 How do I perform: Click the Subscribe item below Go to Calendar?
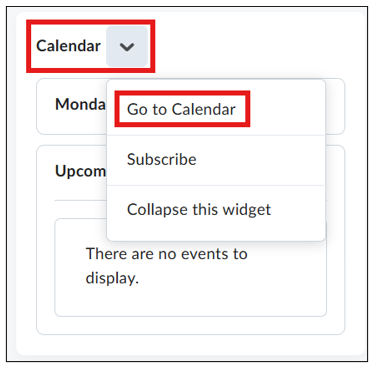point(162,159)
